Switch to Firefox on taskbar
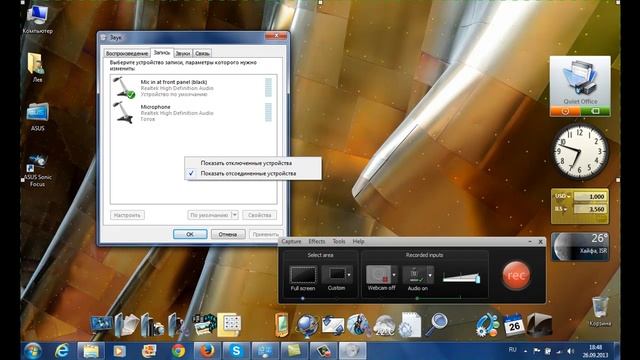This screenshot has height=360, width=640. 207,351
